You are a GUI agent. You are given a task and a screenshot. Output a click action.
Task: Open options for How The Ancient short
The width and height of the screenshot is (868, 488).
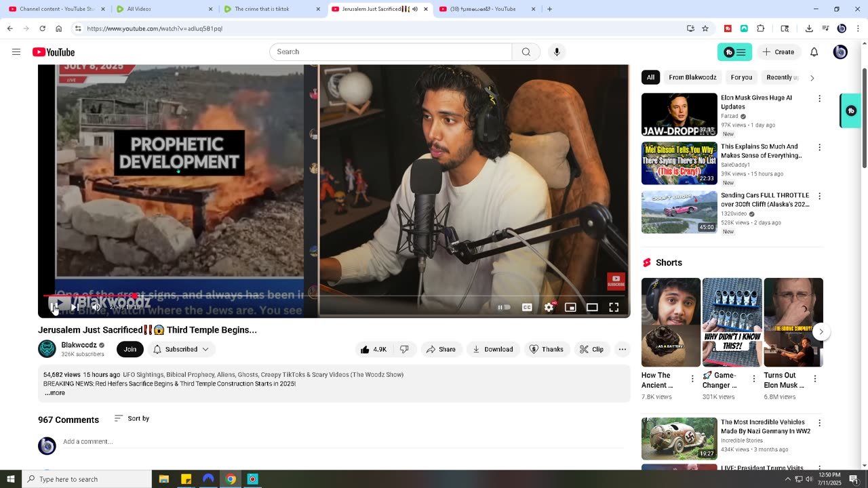point(692,379)
